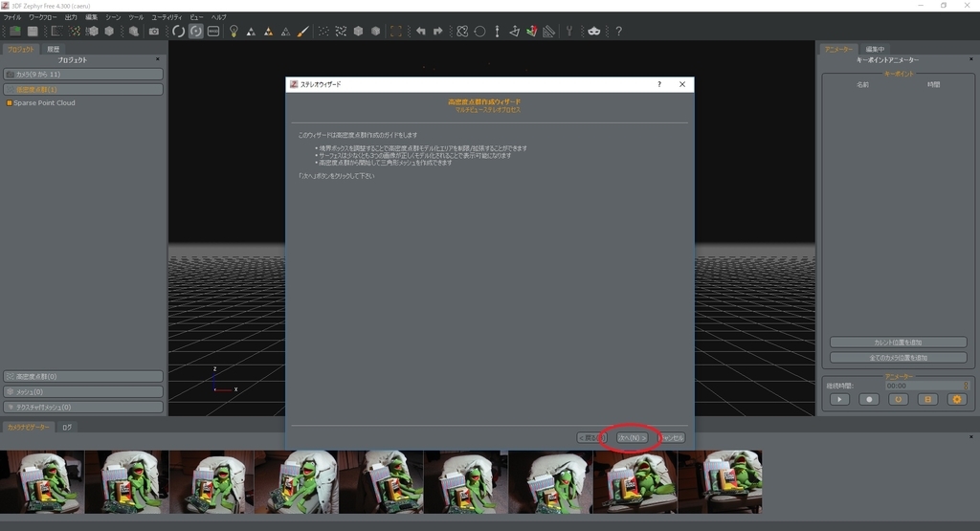Viewport: 980px width, 531px height.
Task: Expand the カメラ(9 から 11) section
Action: pyautogui.click(x=83, y=74)
